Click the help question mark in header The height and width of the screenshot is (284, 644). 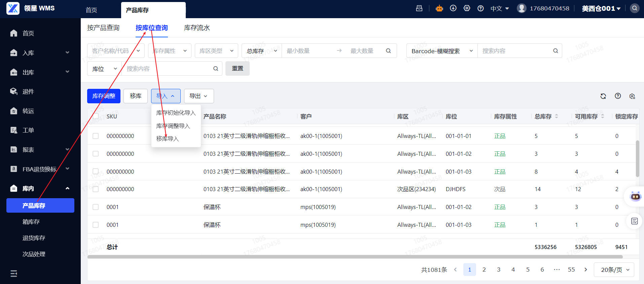[480, 8]
